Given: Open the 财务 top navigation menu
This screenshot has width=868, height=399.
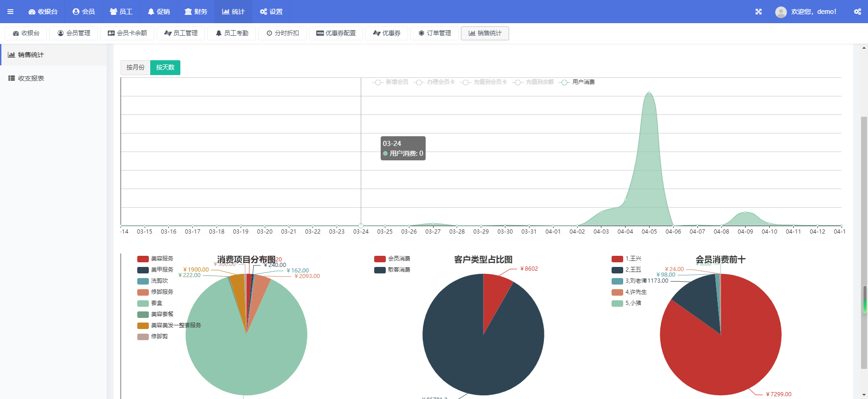Looking at the screenshot, I should [x=196, y=12].
